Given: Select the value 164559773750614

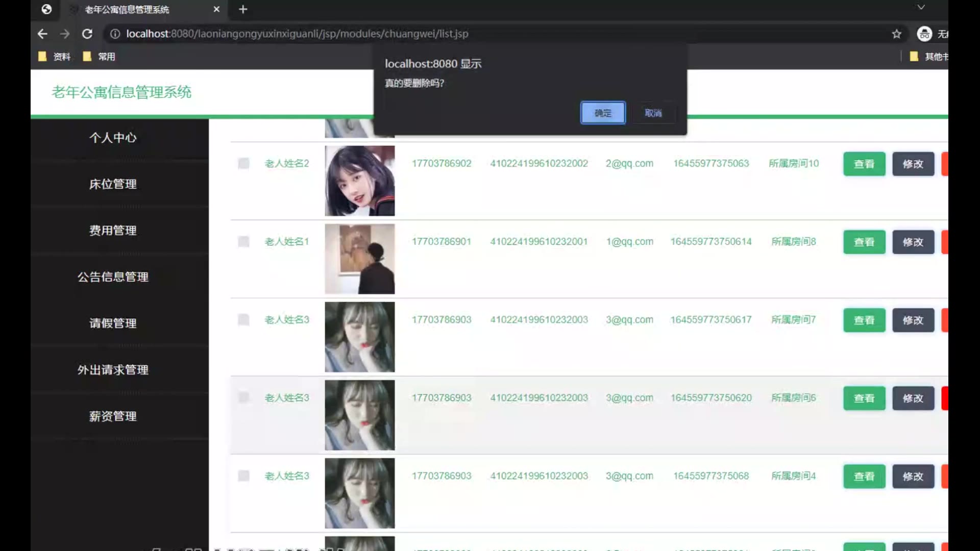Looking at the screenshot, I should tap(711, 241).
